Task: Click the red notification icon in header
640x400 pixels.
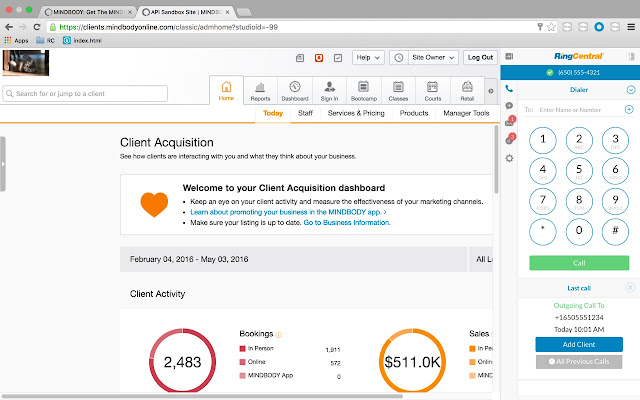Action: (x=319, y=58)
